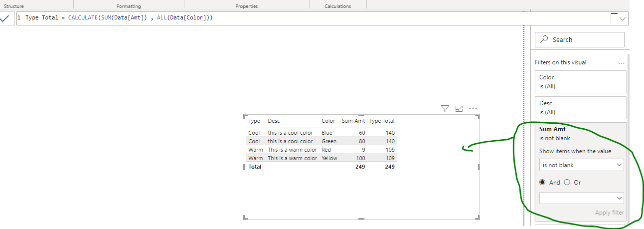Select the And radio button
Image resolution: width=644 pixels, height=229 pixels.
[542, 183]
